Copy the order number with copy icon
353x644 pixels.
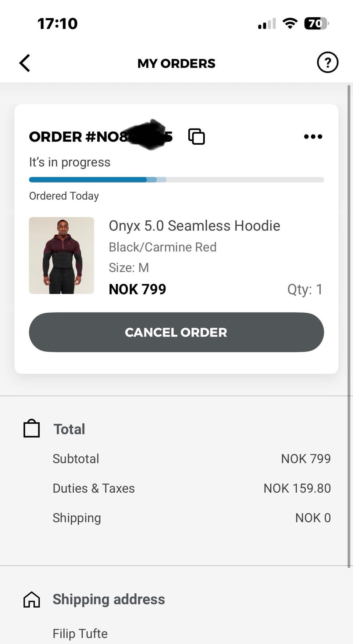pyautogui.click(x=196, y=137)
